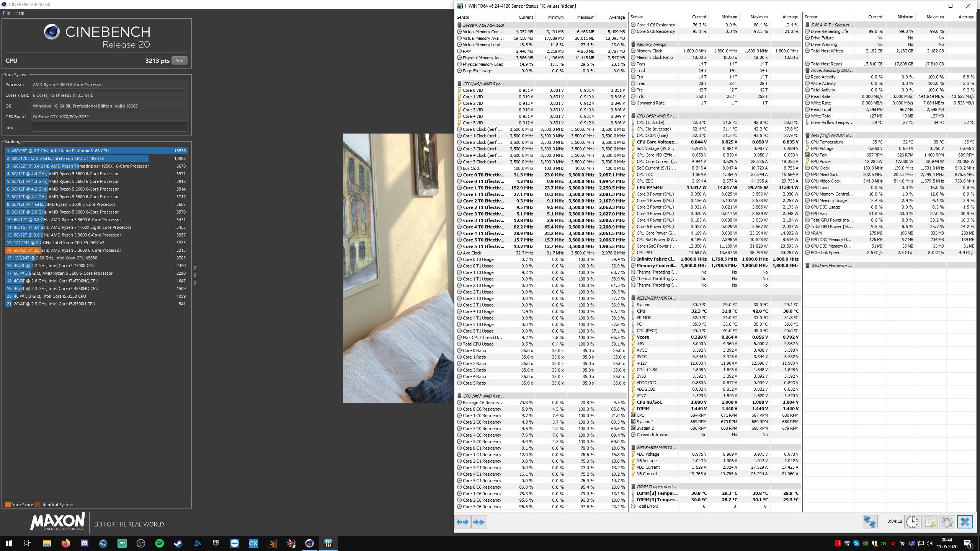Select ranking entry Intel Core i5-5300U
Viewport: 980px width, 551px height.
pos(96,304)
